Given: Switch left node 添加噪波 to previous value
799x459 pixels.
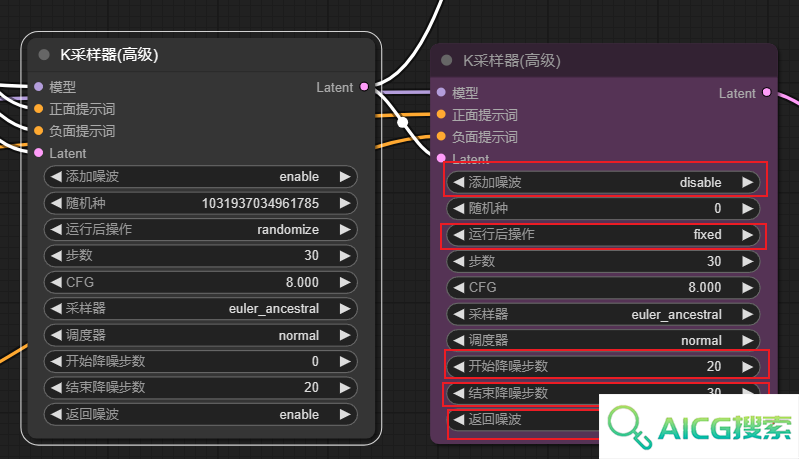Looking at the screenshot, I should pyautogui.click(x=56, y=176).
